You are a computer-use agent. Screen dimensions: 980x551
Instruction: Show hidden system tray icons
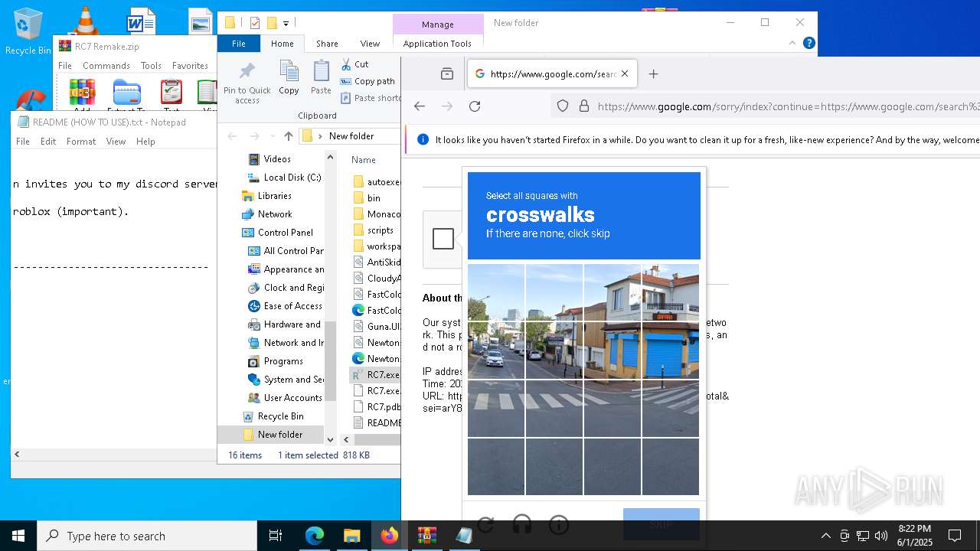[825, 536]
